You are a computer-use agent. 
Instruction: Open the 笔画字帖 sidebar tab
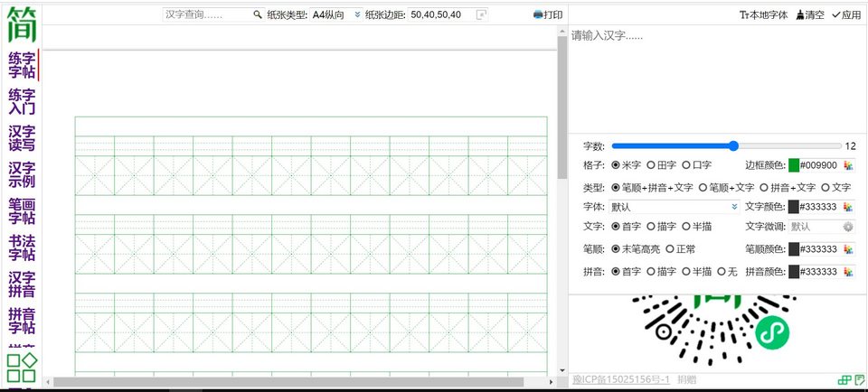coord(22,210)
